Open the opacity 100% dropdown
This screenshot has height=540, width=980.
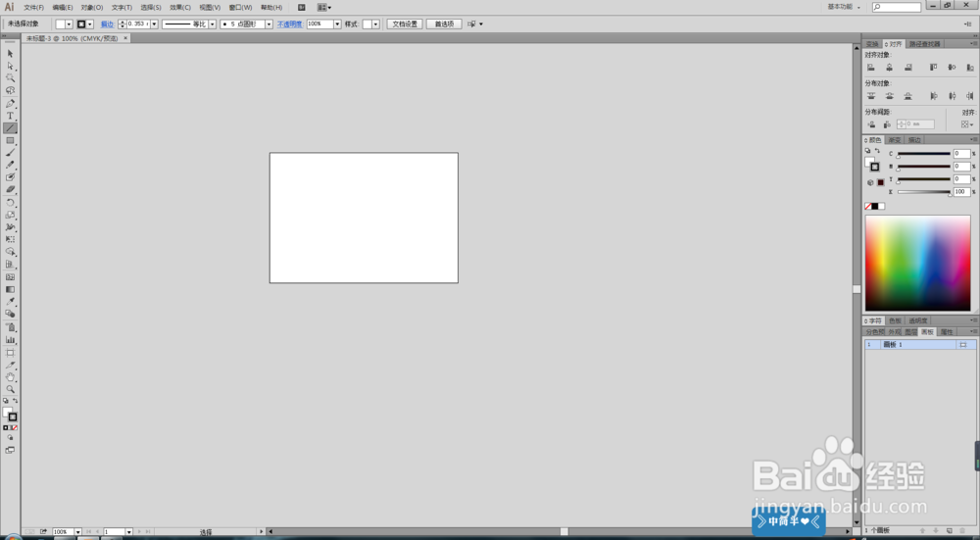337,25
